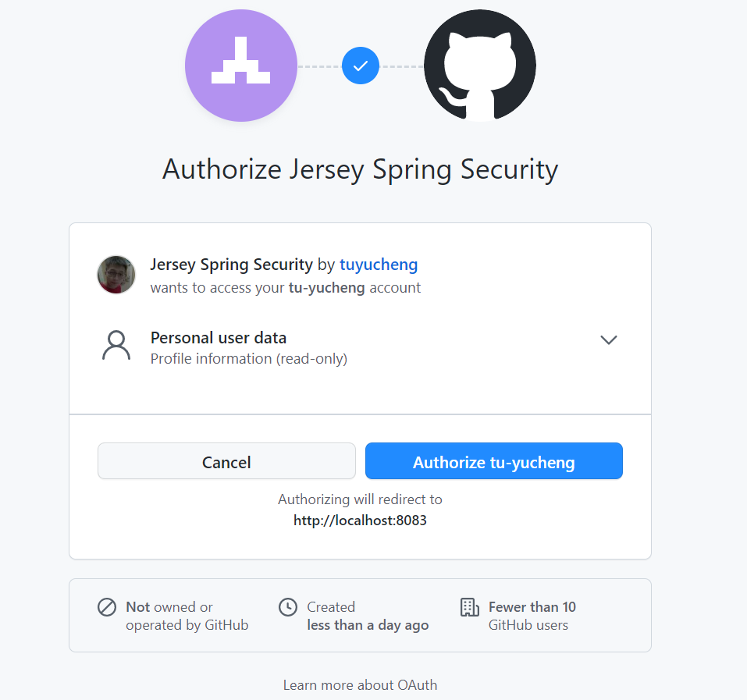Click the Created less than a day ago text
This screenshot has height=700, width=747.
coord(367,616)
